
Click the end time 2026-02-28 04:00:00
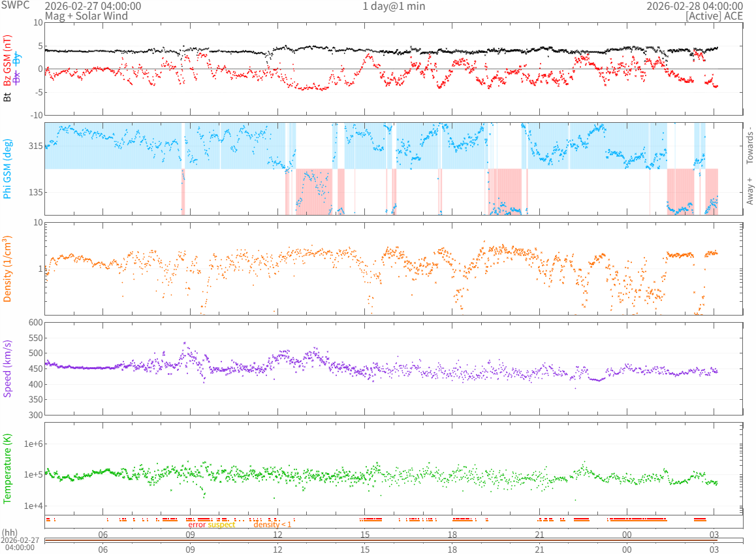point(694,6)
